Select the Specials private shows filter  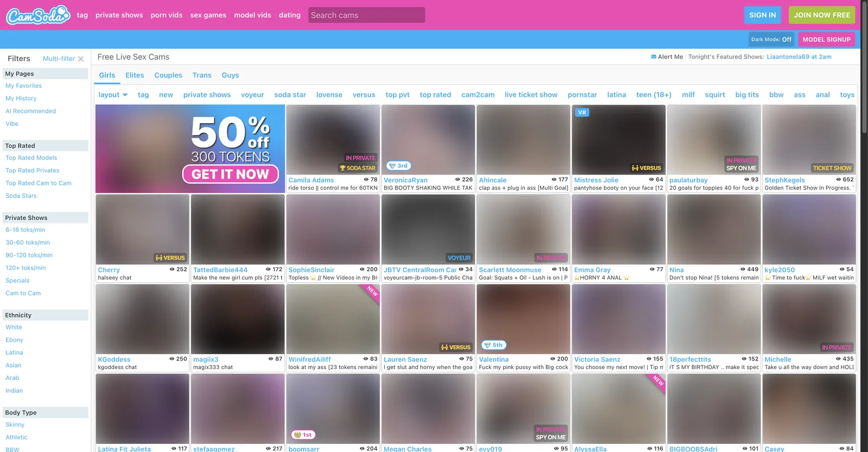coord(17,281)
